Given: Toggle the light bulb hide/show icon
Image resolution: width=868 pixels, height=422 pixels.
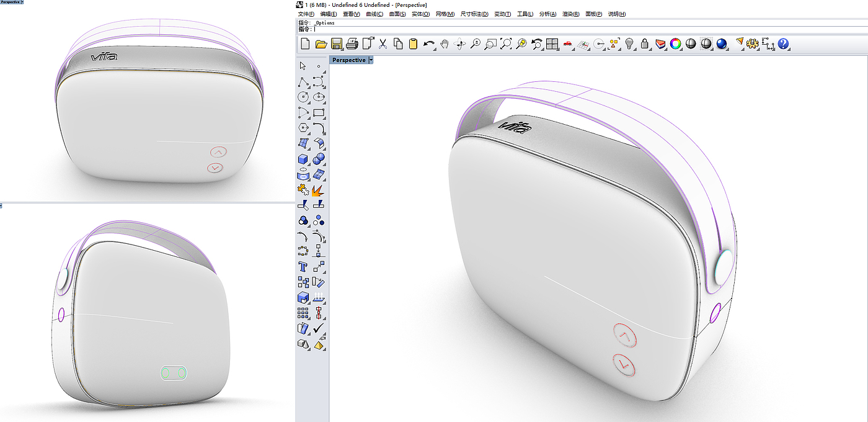Looking at the screenshot, I should [629, 43].
